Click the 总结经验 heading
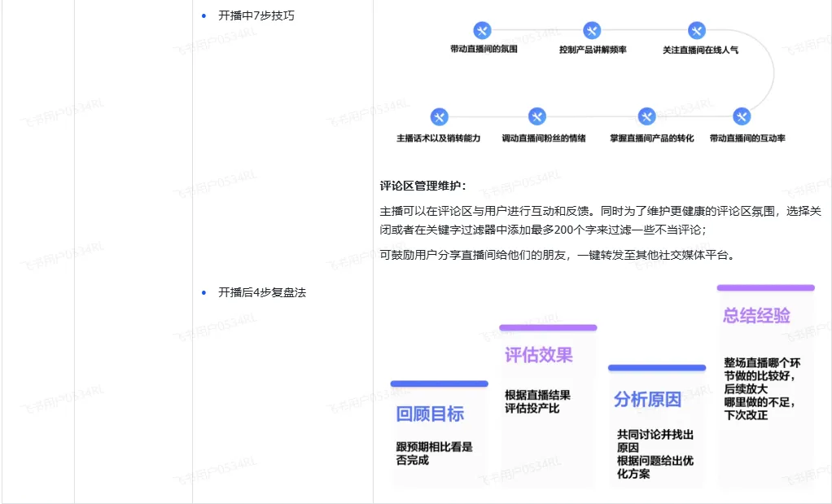832x504 pixels. pos(756,315)
